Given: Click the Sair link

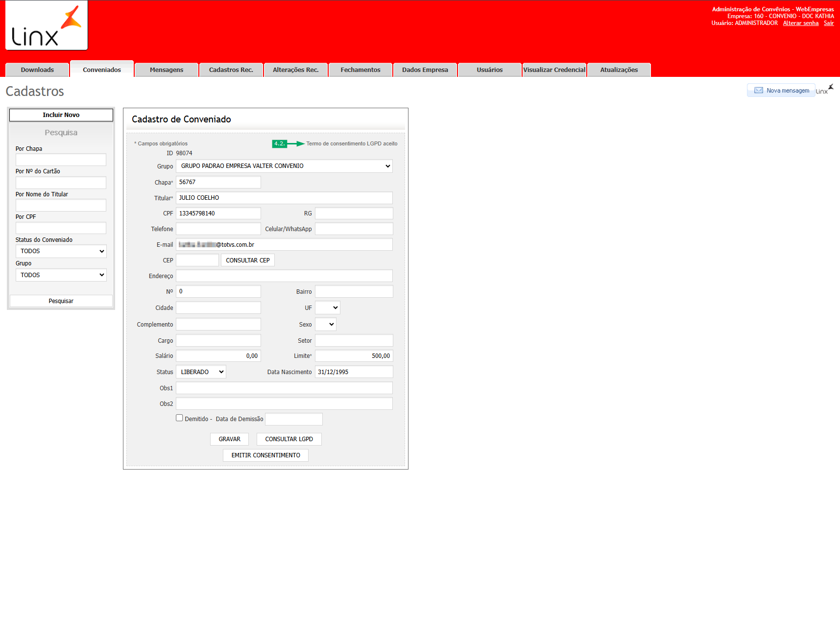Looking at the screenshot, I should coord(829,23).
